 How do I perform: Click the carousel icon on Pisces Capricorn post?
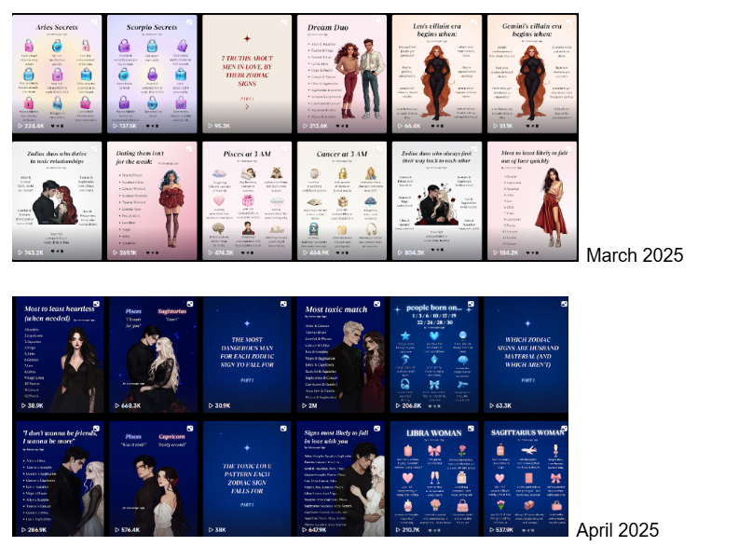(190, 430)
